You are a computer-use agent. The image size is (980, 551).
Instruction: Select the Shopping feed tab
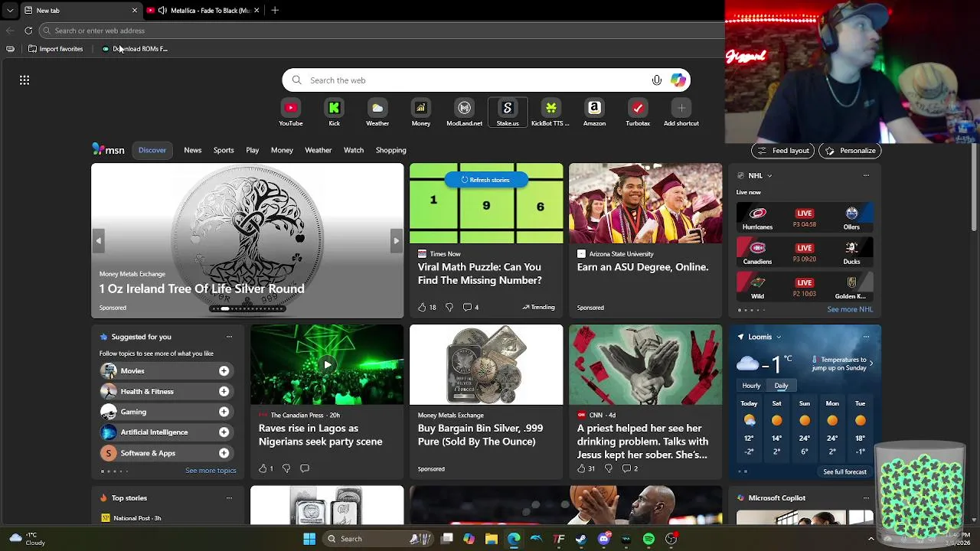click(x=391, y=150)
